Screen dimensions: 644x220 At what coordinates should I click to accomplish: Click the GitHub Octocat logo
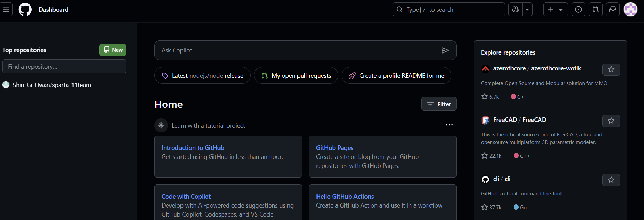tap(25, 9)
